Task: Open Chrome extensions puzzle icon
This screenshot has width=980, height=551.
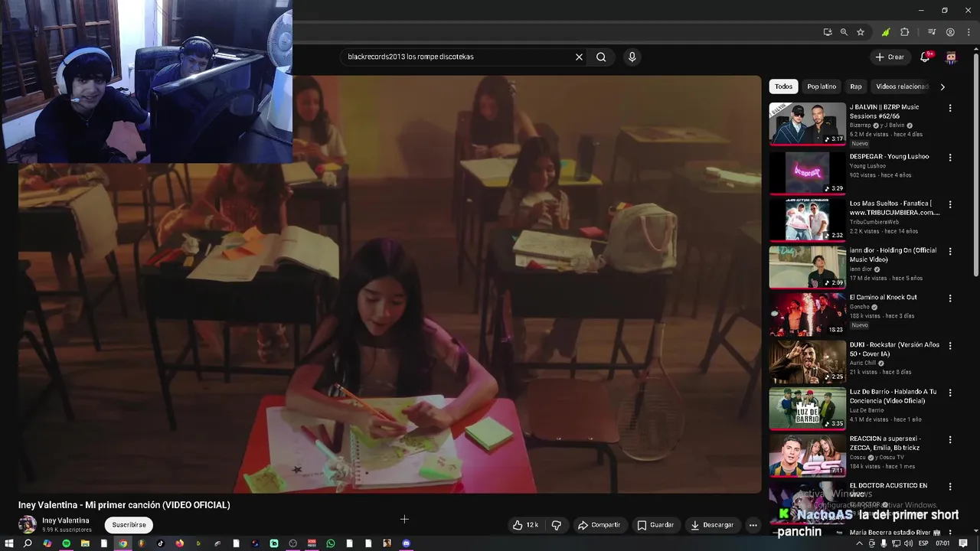Action: (x=904, y=32)
